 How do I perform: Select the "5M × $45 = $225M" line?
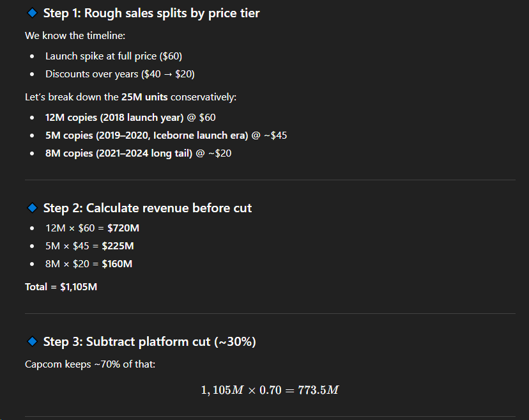(x=89, y=246)
